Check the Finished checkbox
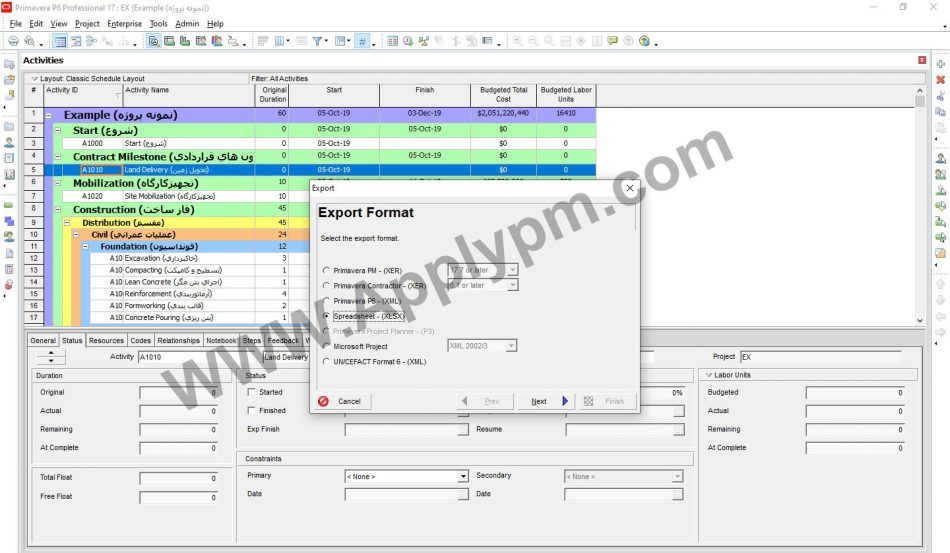 251,410
